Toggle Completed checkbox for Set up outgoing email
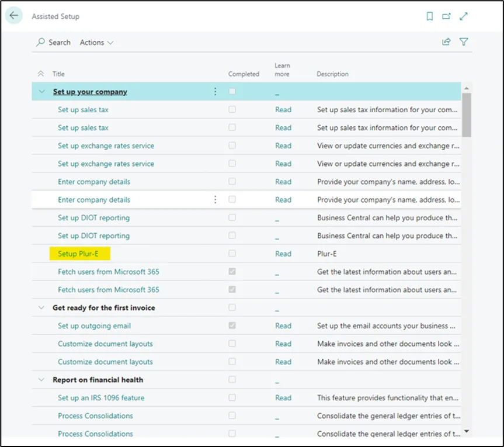 click(232, 325)
